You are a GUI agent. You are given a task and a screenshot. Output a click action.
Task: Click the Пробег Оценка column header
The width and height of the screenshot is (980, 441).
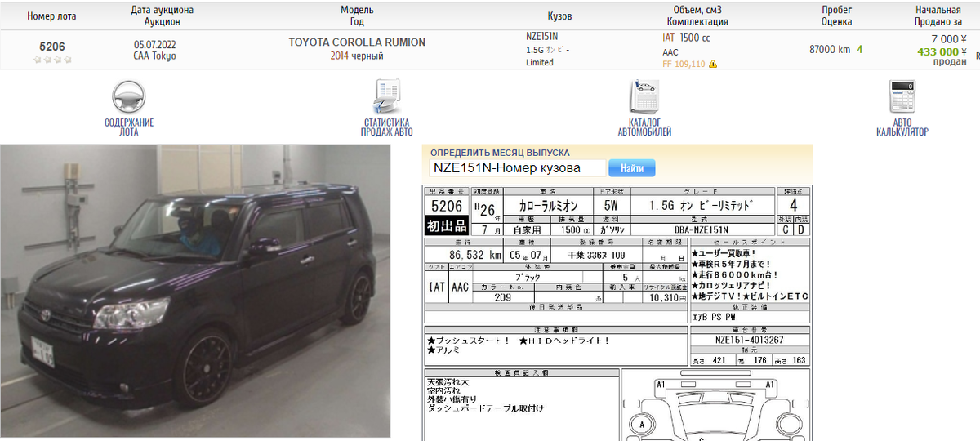836,16
